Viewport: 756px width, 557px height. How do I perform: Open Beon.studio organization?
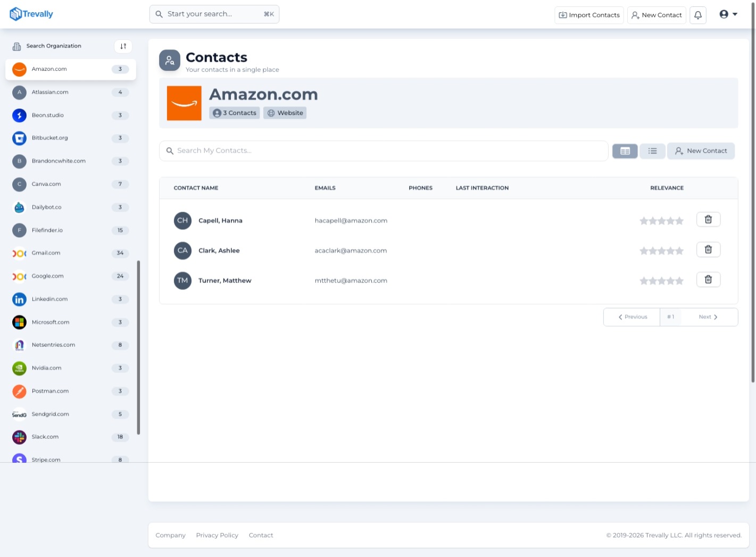(71, 115)
